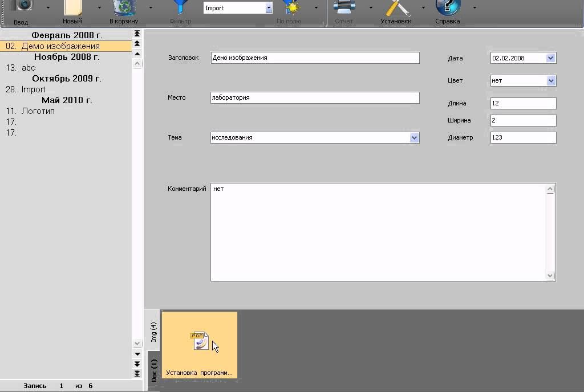Click the Место input field
This screenshot has height=392, width=584.
click(x=315, y=97)
